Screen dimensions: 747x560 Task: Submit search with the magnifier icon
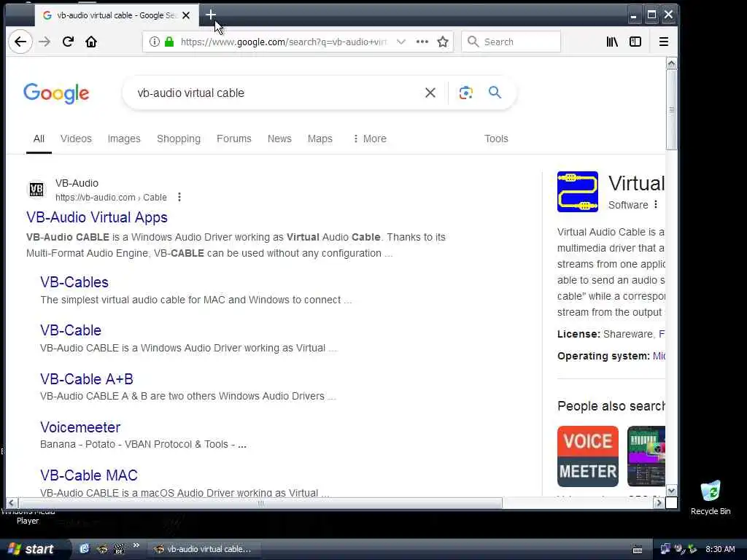pyautogui.click(x=495, y=93)
